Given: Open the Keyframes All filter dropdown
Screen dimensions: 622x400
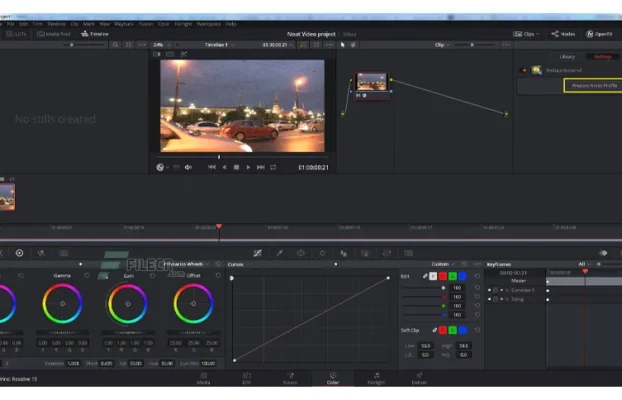Looking at the screenshot, I should coord(584,264).
